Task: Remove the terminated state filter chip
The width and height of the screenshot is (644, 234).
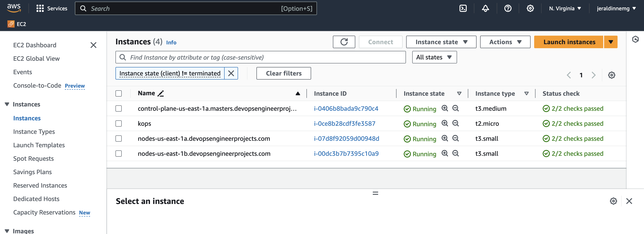Action: click(x=231, y=73)
